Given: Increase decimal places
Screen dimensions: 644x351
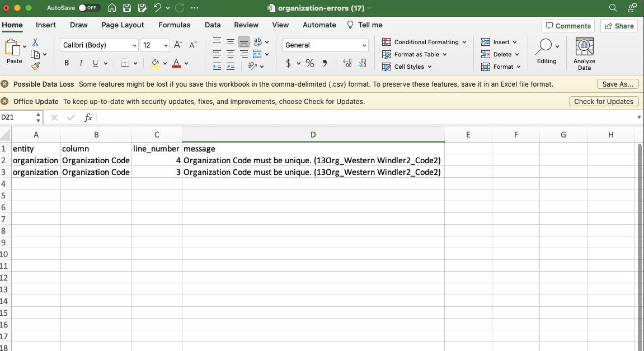Looking at the screenshot, I should [x=347, y=63].
